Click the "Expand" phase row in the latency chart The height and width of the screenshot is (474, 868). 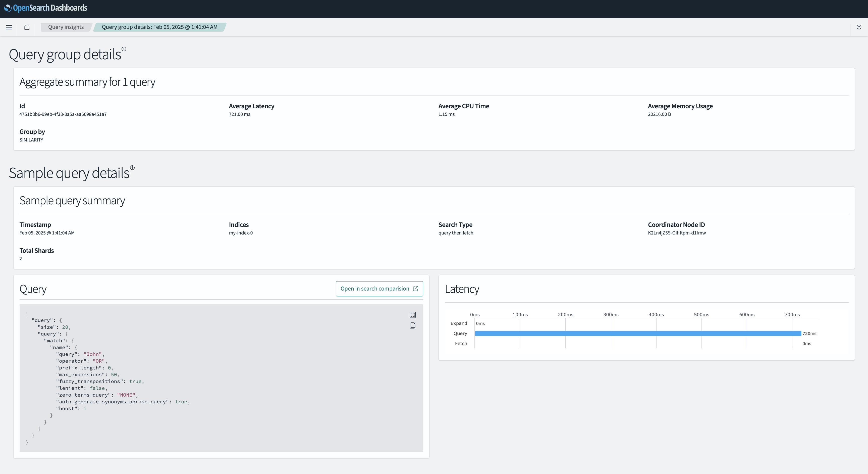[459, 323]
